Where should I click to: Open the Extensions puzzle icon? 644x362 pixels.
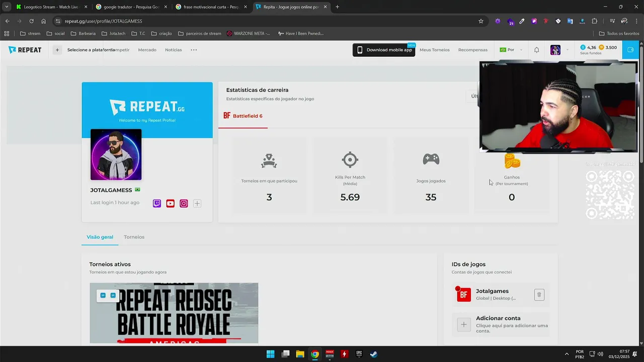595,21
